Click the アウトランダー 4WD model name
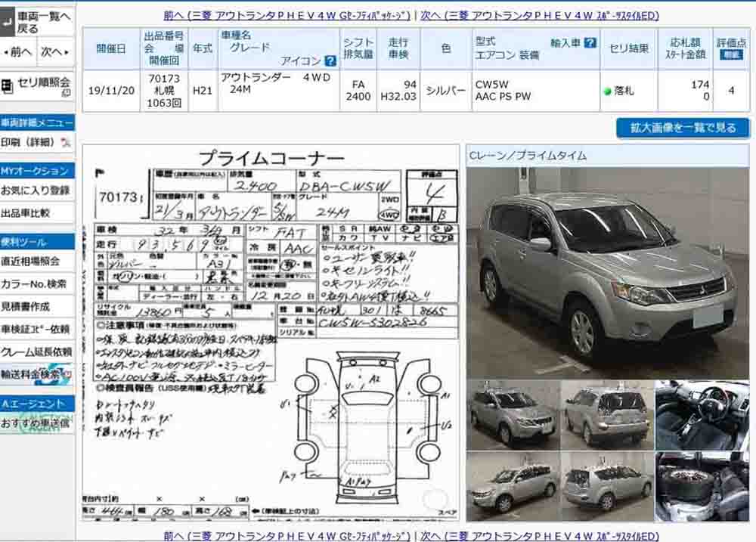Viewport: 756px width, 542px height. (x=276, y=78)
